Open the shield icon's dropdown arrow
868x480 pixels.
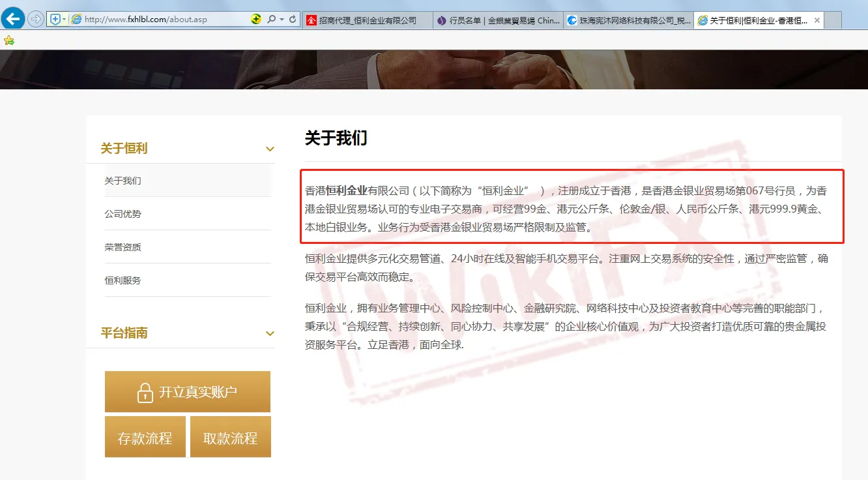click(64, 20)
